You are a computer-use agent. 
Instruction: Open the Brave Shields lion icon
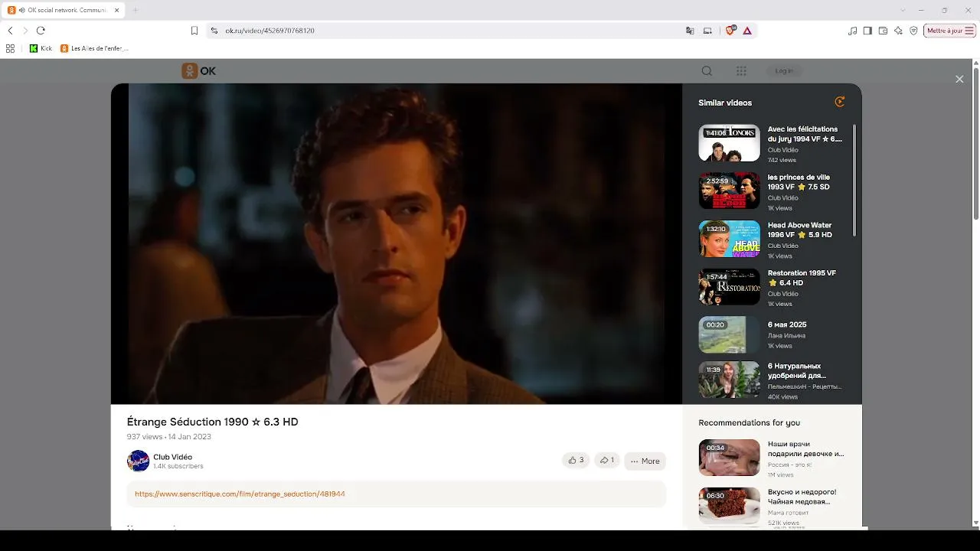730,31
